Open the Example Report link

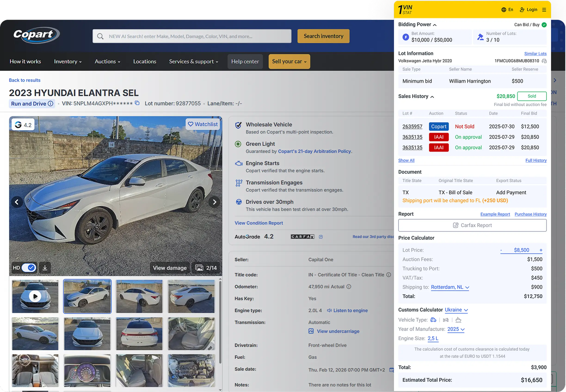point(495,214)
